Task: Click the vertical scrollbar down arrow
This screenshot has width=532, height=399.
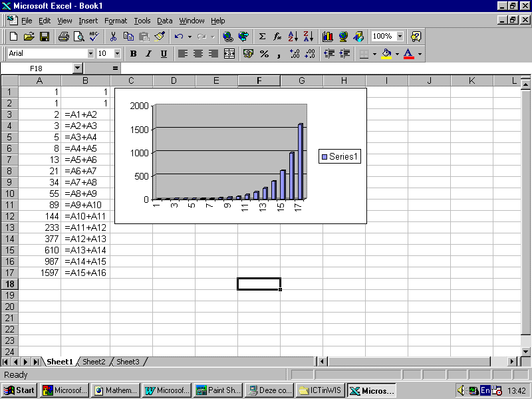Action: tap(525, 352)
